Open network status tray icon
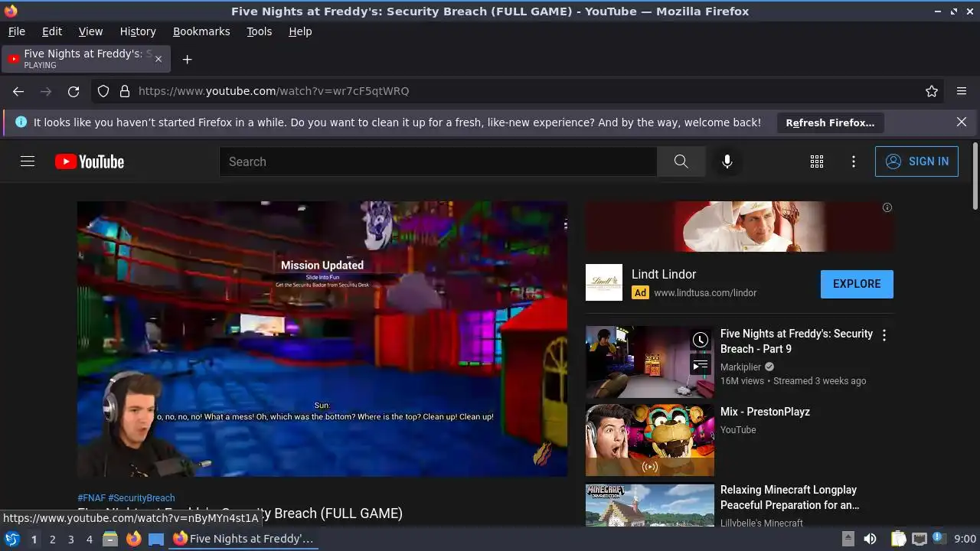 [920, 539]
